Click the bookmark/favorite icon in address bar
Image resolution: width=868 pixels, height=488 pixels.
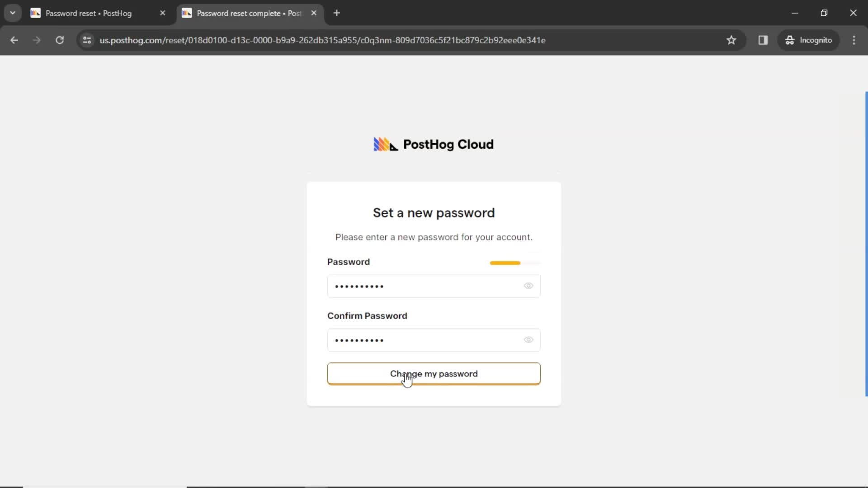pos(732,40)
